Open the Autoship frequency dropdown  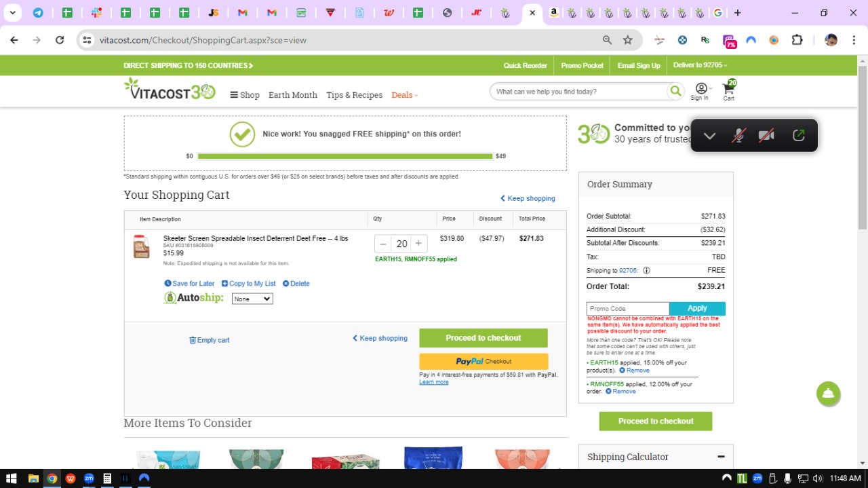click(x=252, y=299)
